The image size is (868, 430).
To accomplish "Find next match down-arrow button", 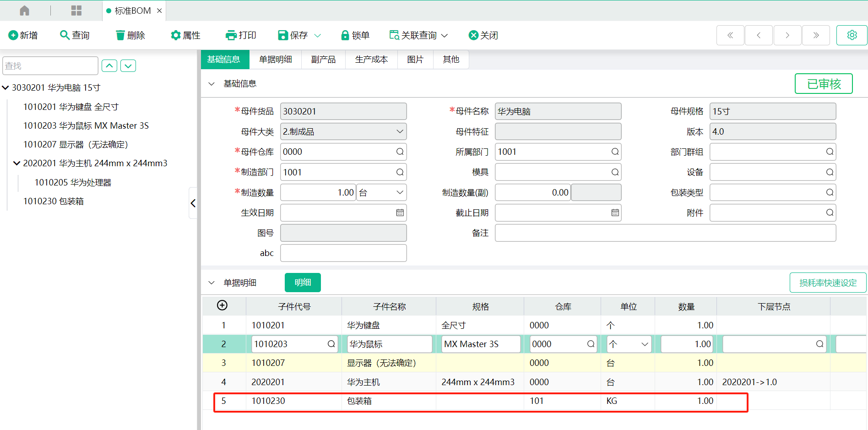I will (128, 66).
